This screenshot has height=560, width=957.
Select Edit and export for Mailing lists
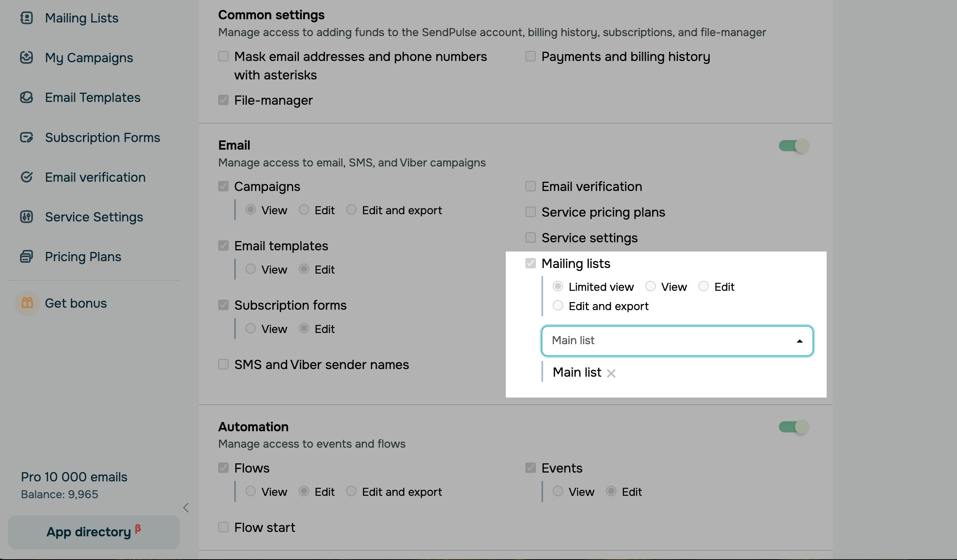pos(558,306)
